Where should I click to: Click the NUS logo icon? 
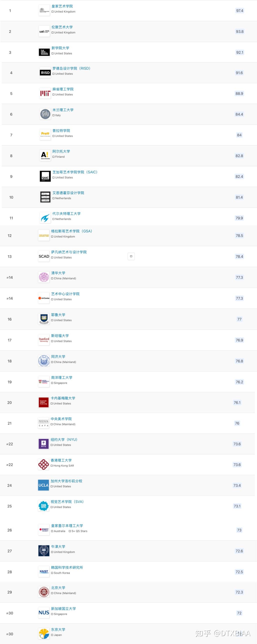coord(44,613)
